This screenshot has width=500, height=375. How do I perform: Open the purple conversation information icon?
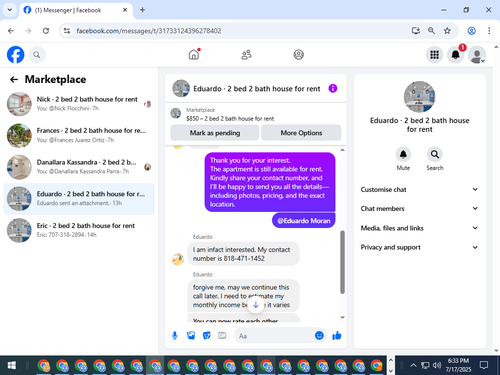tap(333, 88)
